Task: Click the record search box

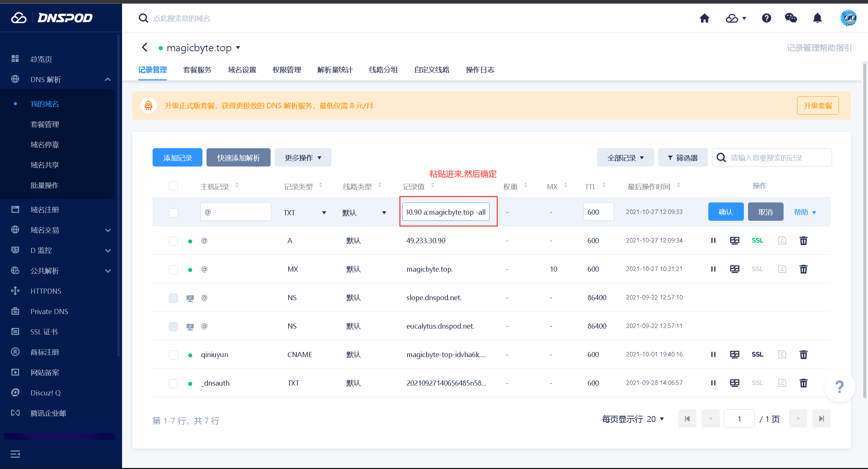Action: [x=772, y=157]
